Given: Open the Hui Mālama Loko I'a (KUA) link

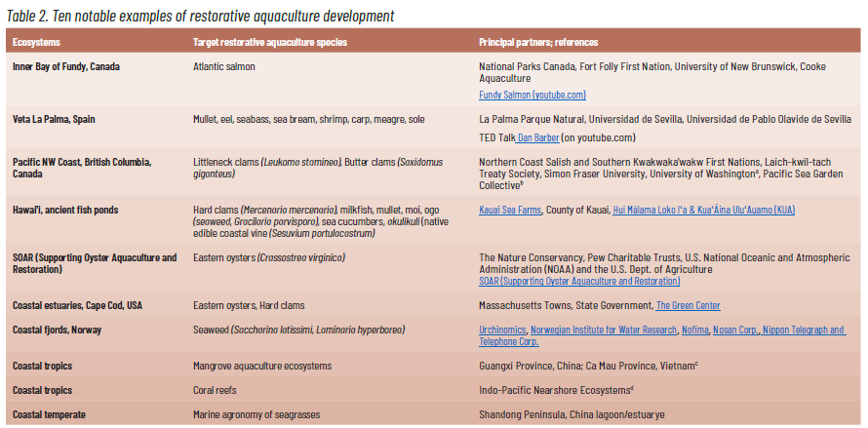Looking at the screenshot, I should tap(703, 211).
